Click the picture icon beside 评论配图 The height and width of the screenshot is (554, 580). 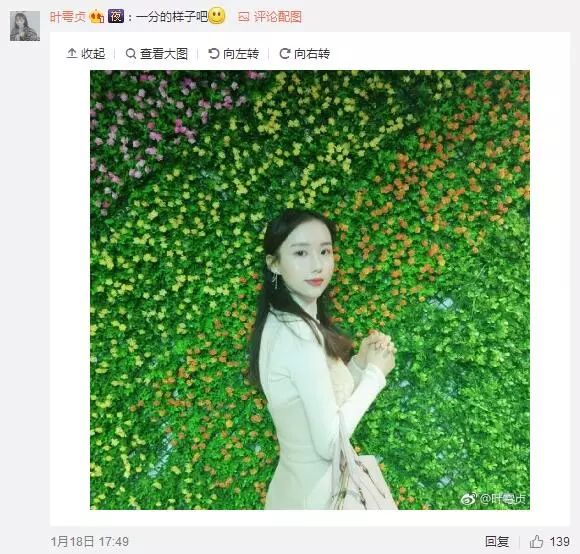(243, 17)
